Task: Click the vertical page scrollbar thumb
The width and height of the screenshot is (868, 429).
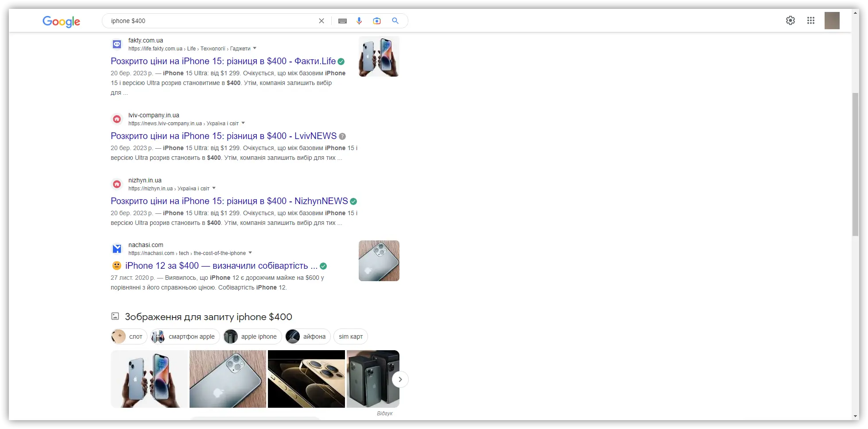Action: coord(856,165)
